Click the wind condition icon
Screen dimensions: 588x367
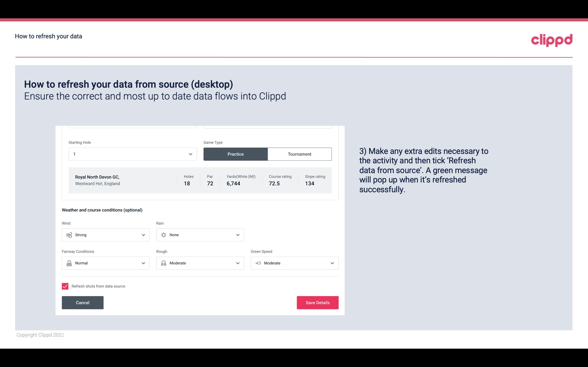(x=69, y=235)
